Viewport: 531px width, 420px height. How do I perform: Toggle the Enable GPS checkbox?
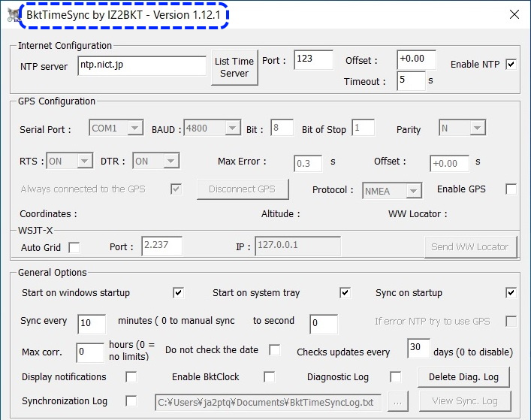[x=511, y=189]
